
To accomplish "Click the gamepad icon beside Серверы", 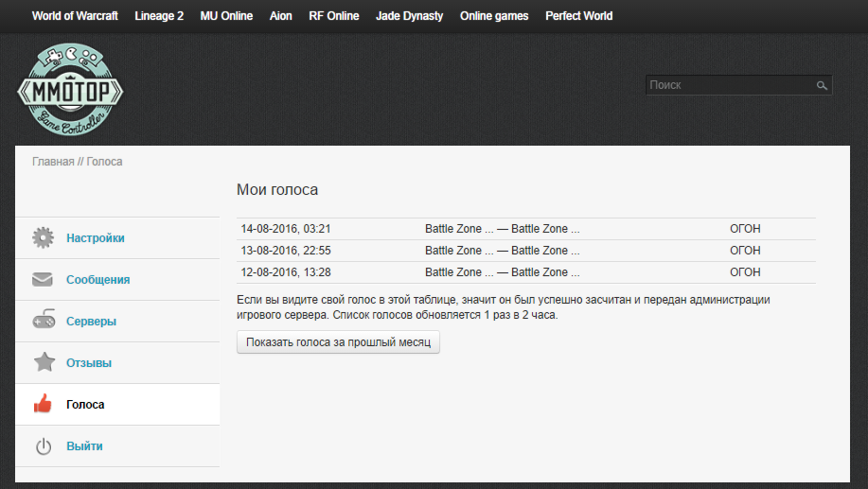I will click(43, 322).
